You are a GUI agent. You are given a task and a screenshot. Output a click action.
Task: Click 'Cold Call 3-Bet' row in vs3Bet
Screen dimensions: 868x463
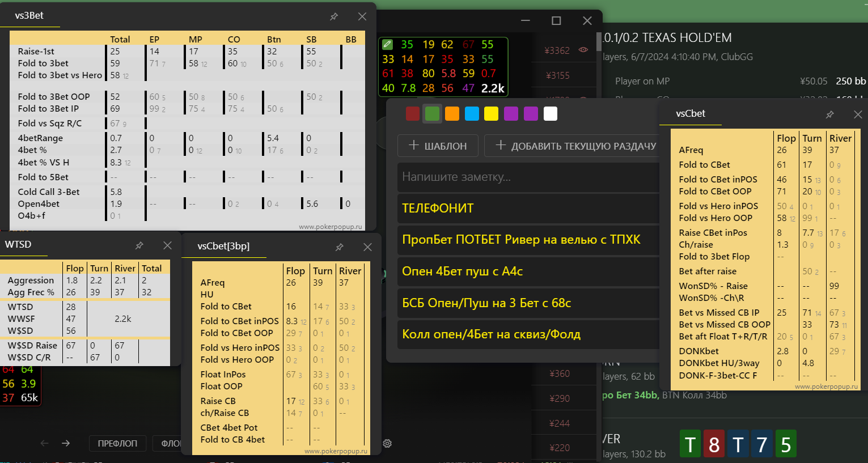point(49,192)
